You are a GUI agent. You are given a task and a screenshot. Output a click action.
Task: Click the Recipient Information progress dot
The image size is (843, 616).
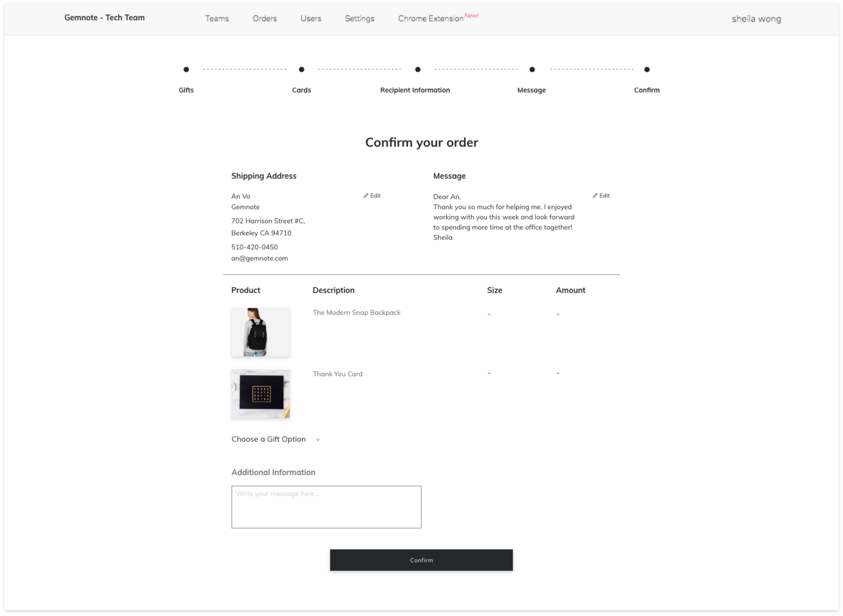coord(417,69)
